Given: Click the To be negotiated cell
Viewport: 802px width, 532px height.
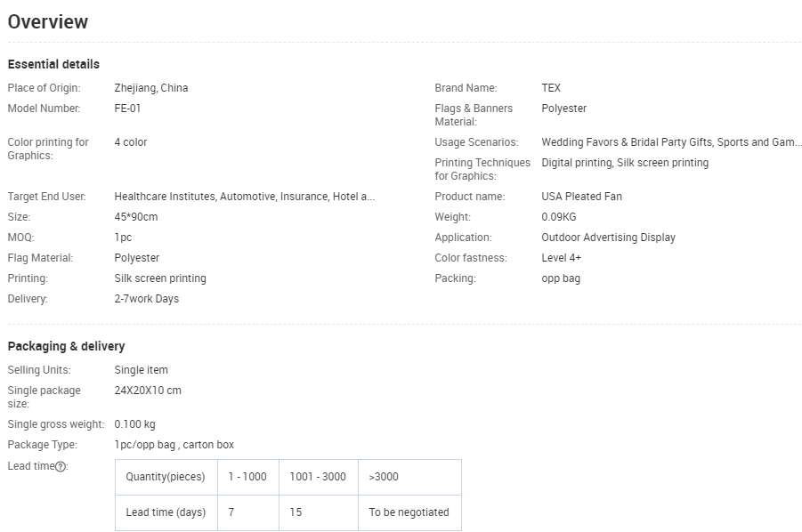Looking at the screenshot, I should [x=409, y=512].
